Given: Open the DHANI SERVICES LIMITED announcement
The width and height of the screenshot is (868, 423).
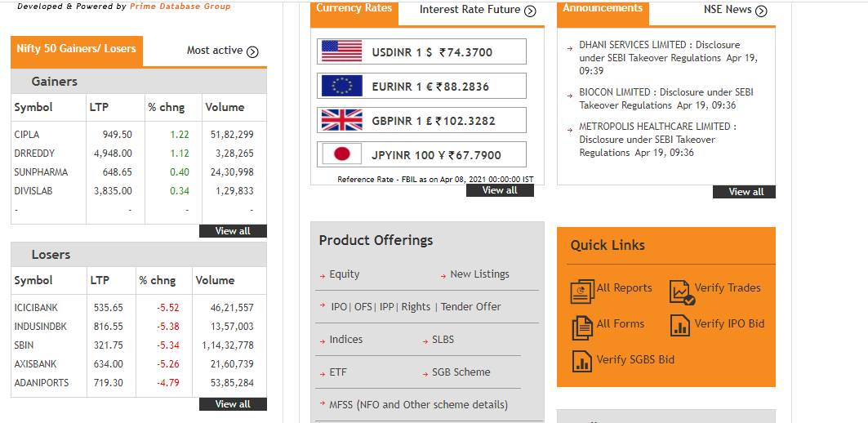Looking at the screenshot, I should click(x=668, y=58).
